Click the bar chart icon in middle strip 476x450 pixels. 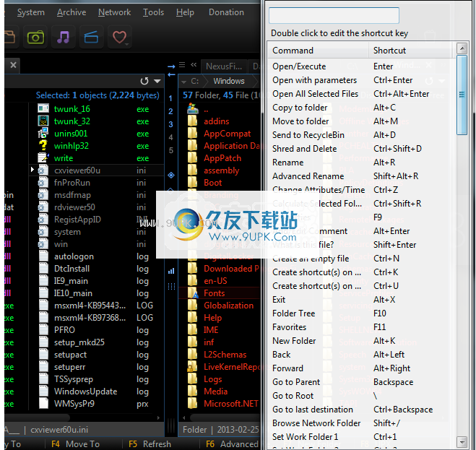(x=171, y=271)
